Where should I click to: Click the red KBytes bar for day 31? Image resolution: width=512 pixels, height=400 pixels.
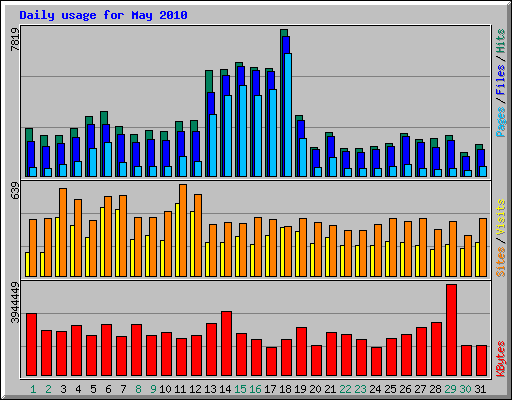pyautogui.click(x=482, y=361)
